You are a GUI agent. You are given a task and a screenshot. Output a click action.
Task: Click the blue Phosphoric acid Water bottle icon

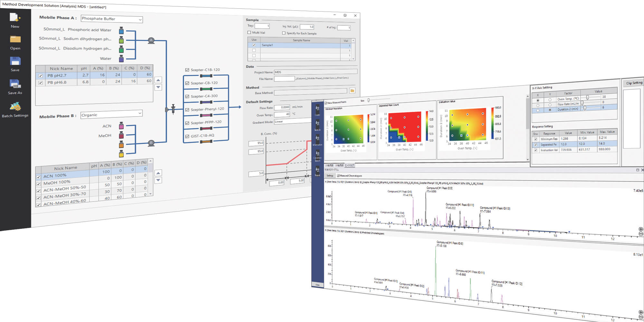pos(121,31)
